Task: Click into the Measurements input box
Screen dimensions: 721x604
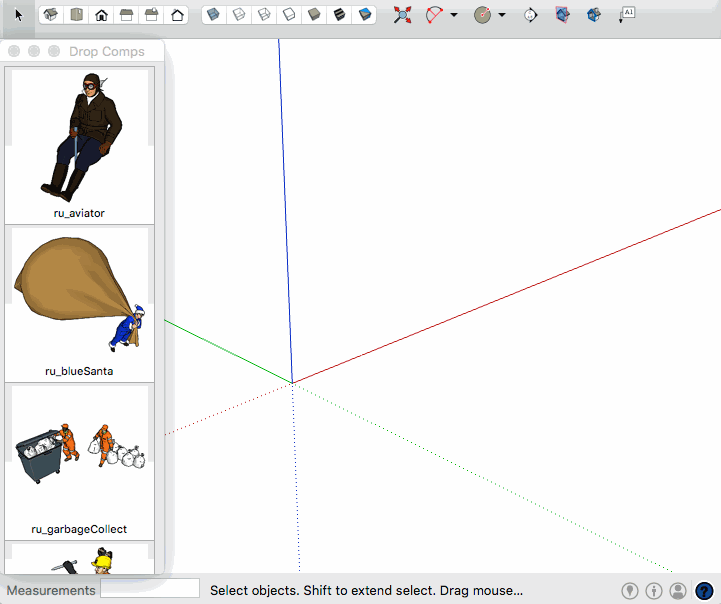Action: pyautogui.click(x=150, y=588)
